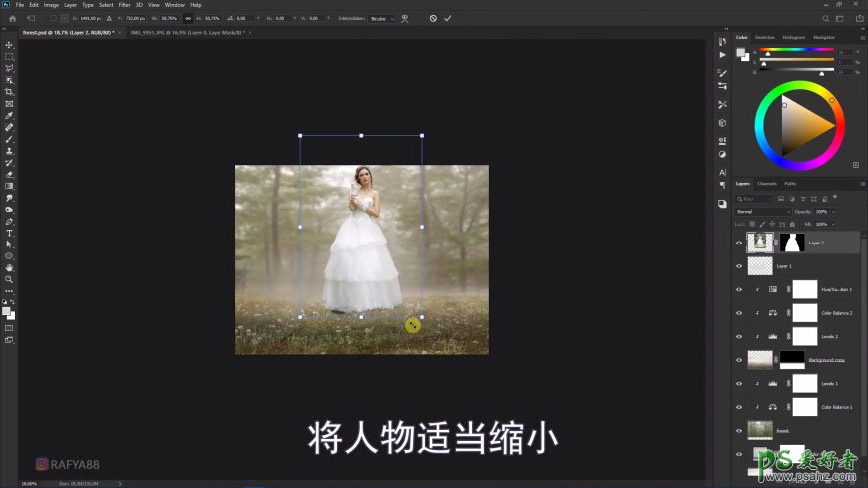Toggle visibility of Color Balance 2 layer
Screen dimensions: 868x488
(739, 313)
